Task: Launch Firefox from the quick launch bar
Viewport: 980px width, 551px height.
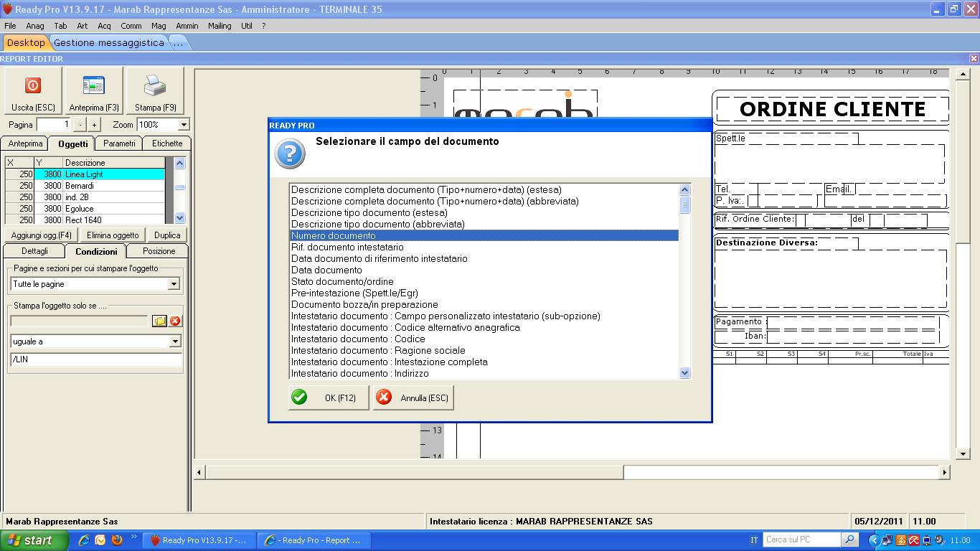Action: click(117, 540)
